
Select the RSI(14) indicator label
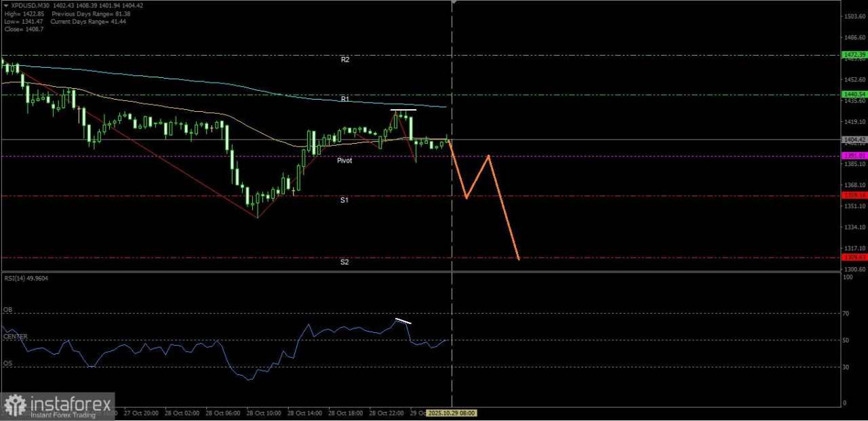pos(26,278)
